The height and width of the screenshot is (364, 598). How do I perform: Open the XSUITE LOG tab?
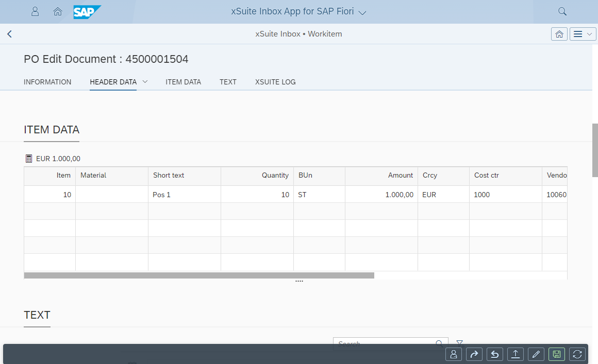[x=275, y=82]
